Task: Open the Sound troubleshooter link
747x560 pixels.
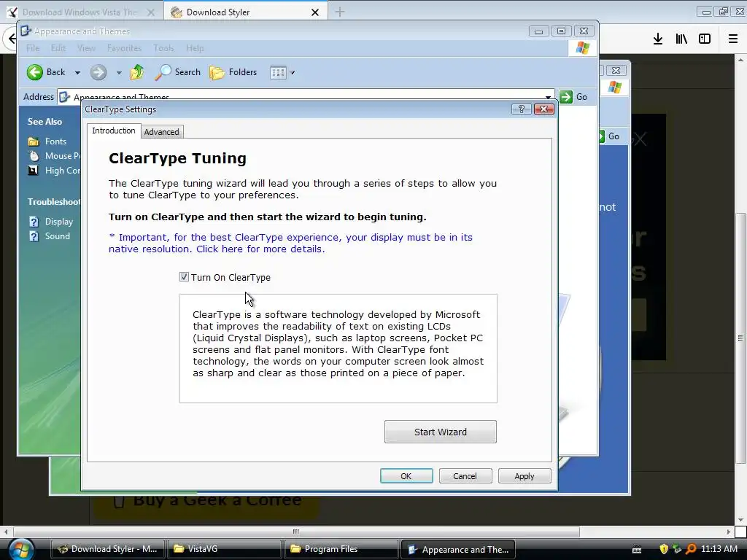Action: (x=57, y=236)
